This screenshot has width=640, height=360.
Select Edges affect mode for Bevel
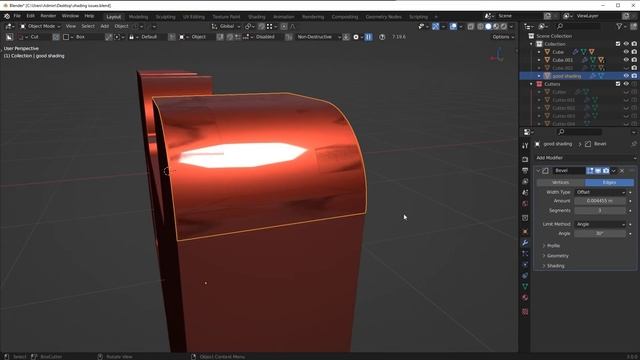(609, 182)
